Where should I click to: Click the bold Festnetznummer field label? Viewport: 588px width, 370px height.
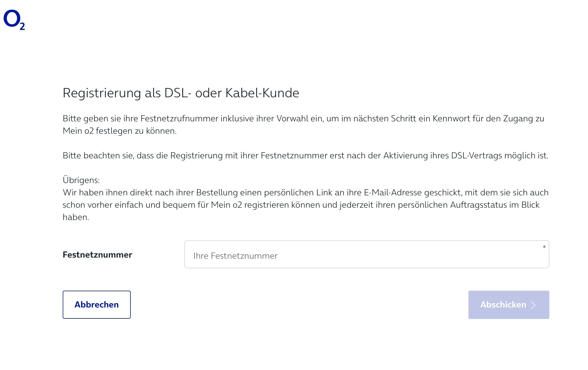pyautogui.click(x=97, y=255)
